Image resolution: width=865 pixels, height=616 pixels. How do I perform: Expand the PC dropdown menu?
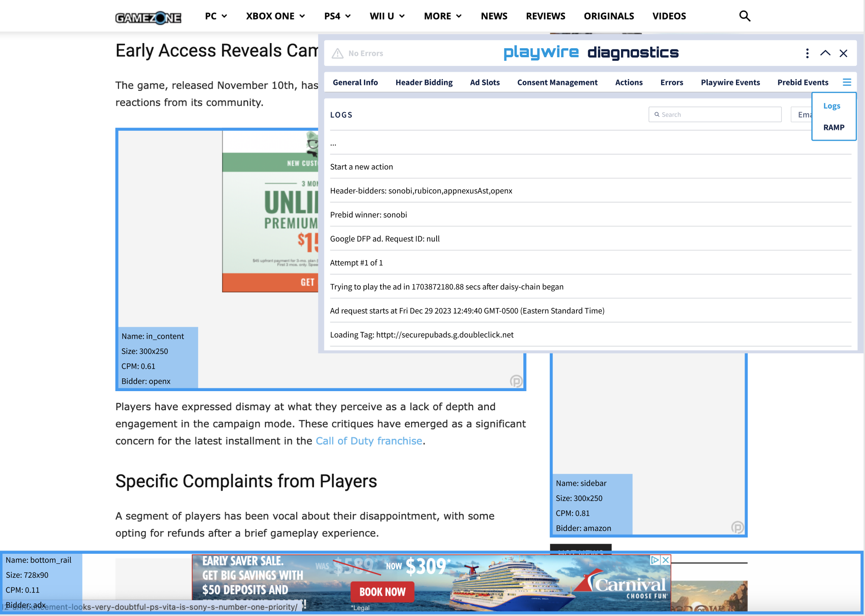[216, 16]
